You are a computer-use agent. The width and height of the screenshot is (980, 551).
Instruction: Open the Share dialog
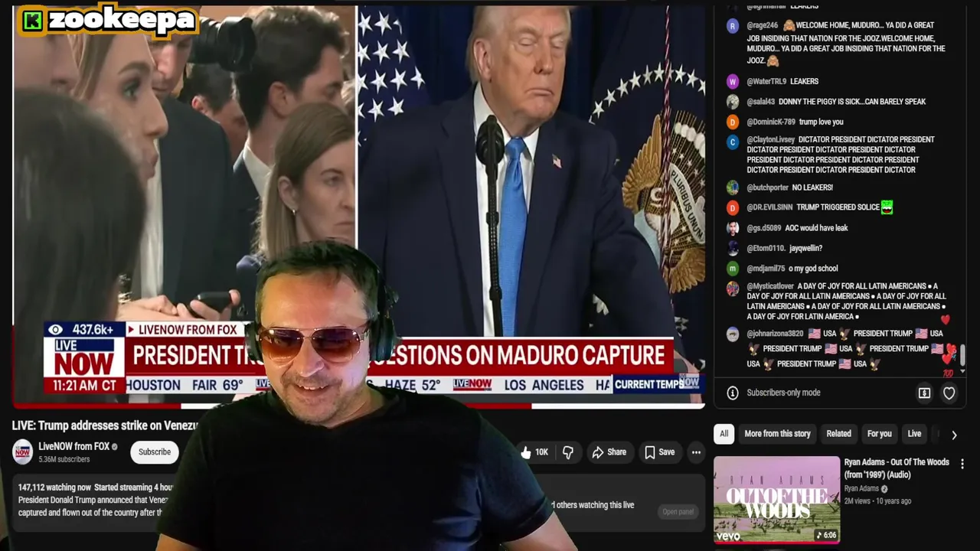609,452
